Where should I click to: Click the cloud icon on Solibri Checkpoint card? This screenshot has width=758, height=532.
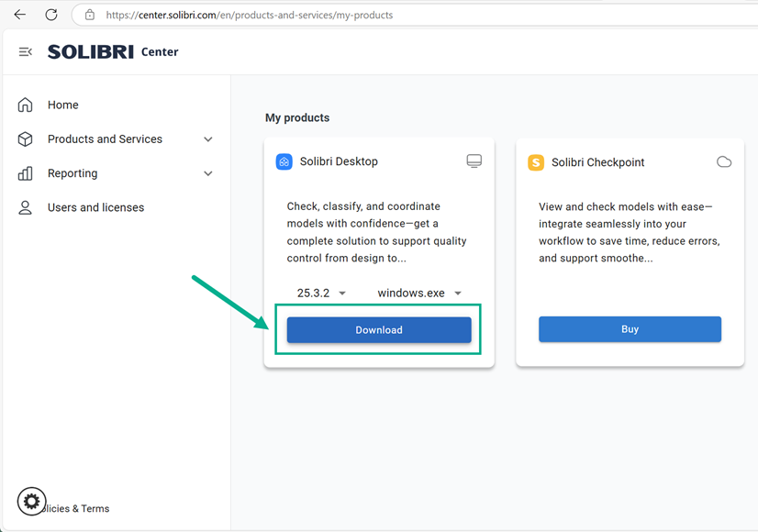click(x=724, y=162)
